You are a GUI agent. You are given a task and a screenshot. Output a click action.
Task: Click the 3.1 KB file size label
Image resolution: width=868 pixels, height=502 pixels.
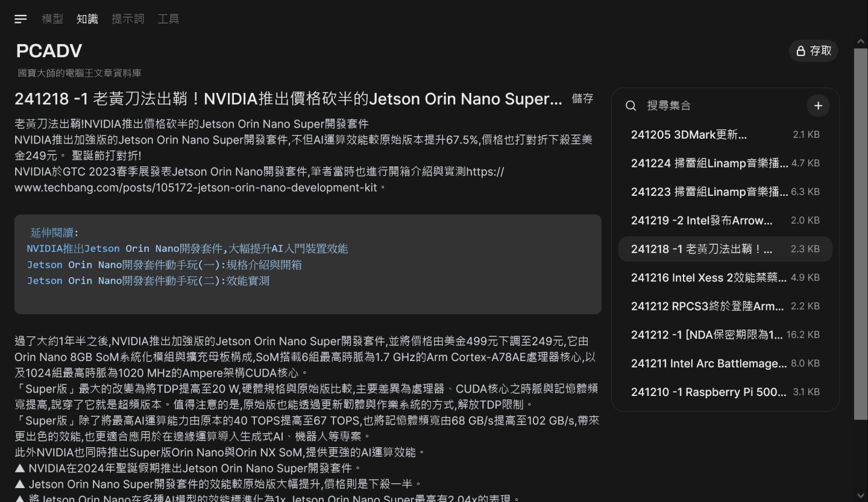coord(807,392)
